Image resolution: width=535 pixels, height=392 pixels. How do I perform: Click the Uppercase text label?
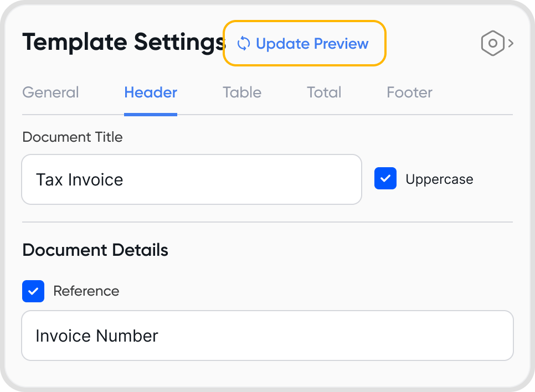(x=439, y=179)
